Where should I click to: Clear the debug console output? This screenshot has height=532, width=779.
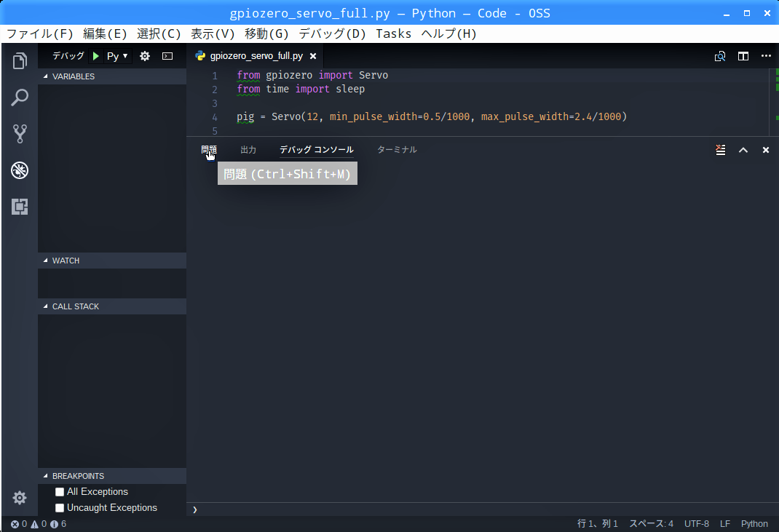coord(720,150)
